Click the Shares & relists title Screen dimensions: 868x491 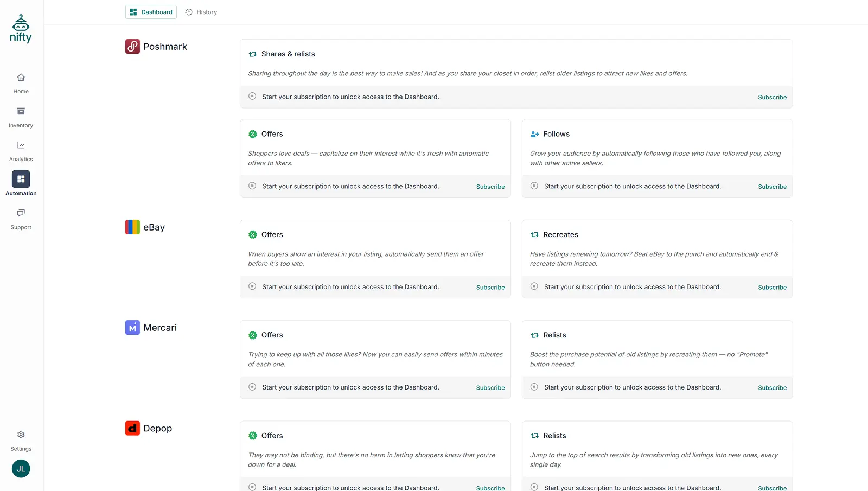pyautogui.click(x=288, y=54)
